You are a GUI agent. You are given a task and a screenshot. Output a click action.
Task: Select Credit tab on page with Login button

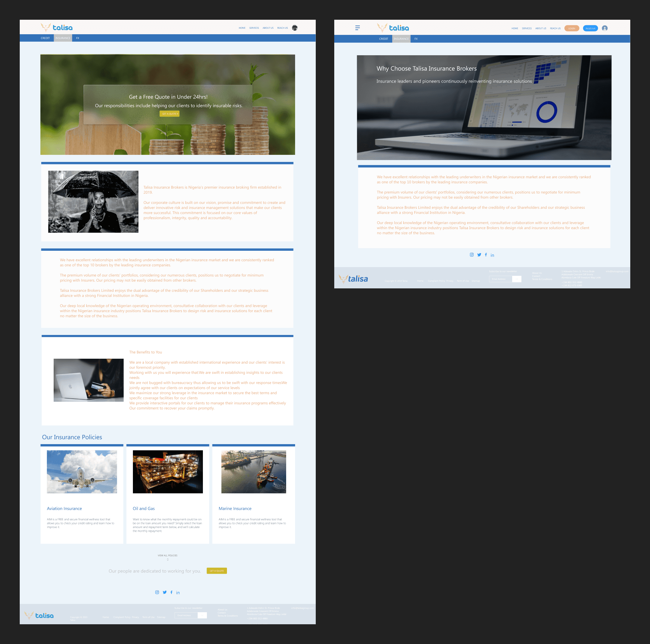[x=384, y=39]
